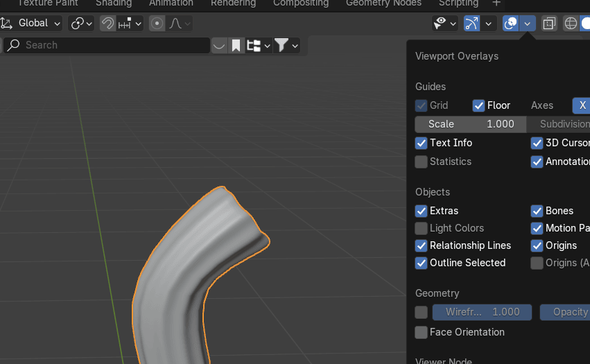Click the filter funnel icon

(x=281, y=46)
